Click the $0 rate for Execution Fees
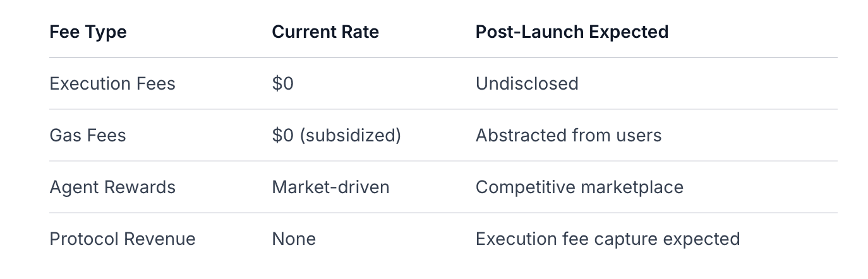Viewport: 868px width, 279px height. (x=283, y=83)
